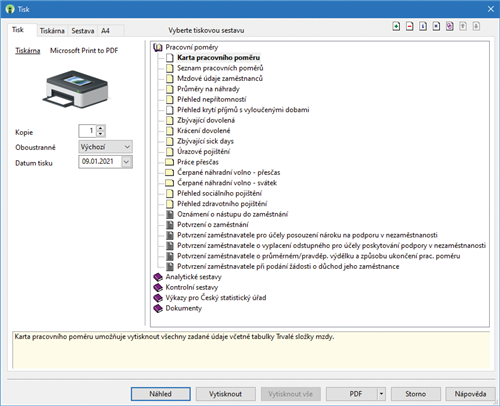Switch to the Tiskárna tab

click(x=52, y=31)
